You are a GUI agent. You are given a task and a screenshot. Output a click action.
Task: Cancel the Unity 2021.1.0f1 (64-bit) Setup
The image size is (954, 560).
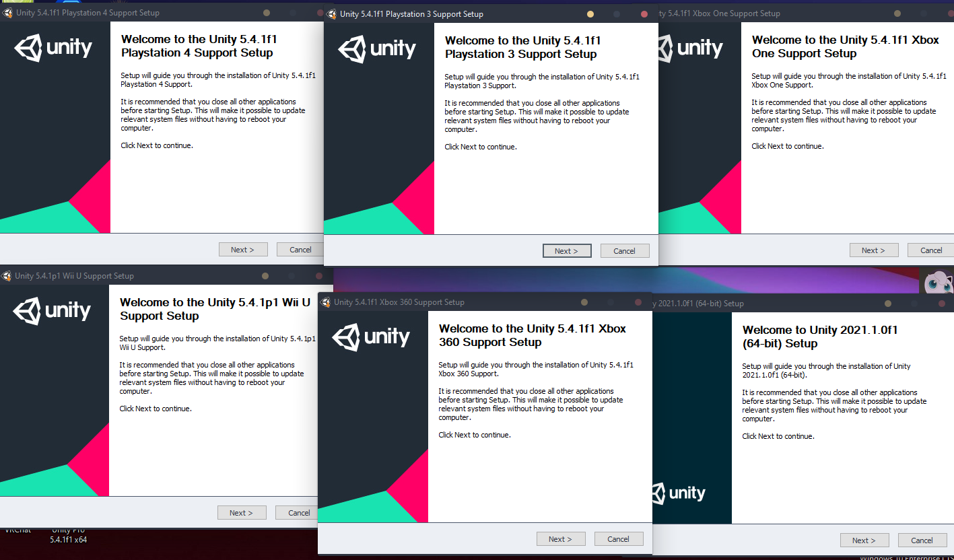click(922, 540)
